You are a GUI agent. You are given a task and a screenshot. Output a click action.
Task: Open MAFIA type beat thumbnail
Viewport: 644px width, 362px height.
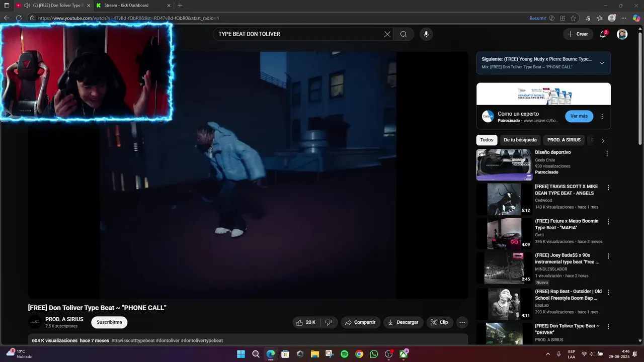(504, 233)
